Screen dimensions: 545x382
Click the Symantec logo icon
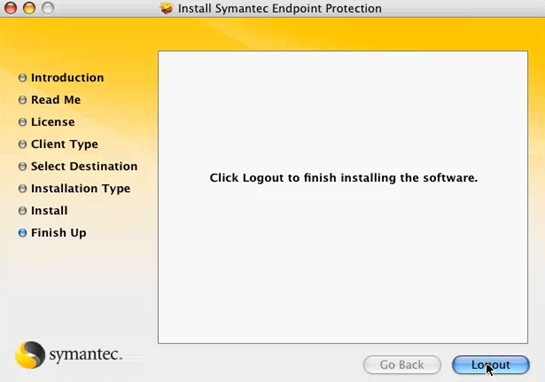(30, 355)
